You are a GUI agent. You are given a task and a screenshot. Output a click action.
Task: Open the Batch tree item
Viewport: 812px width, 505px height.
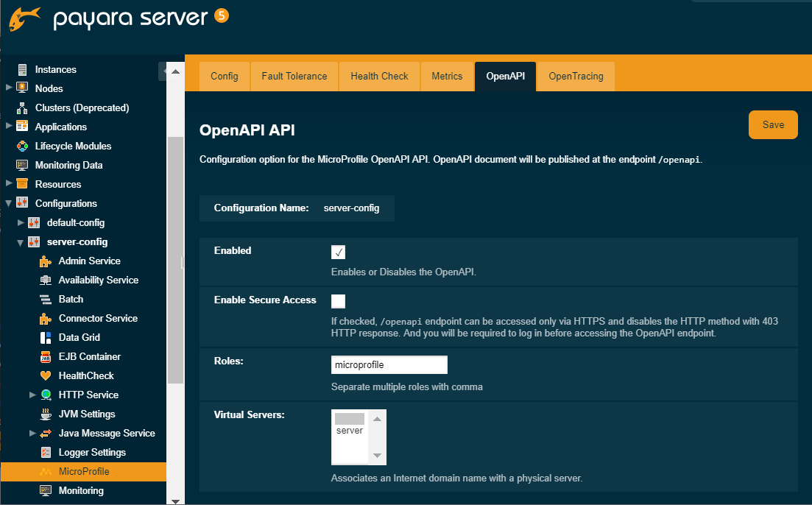pyautogui.click(x=71, y=300)
